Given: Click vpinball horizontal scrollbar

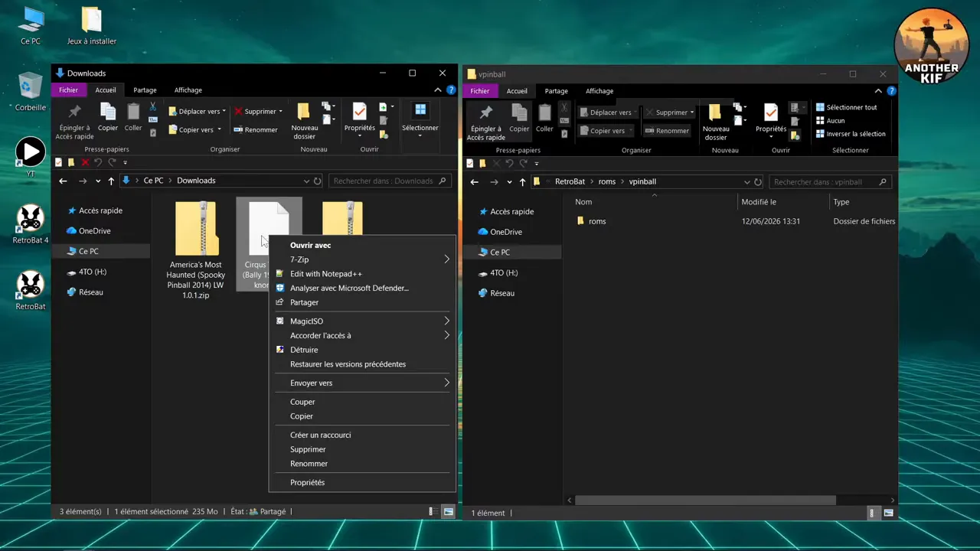Looking at the screenshot, I should [705, 500].
